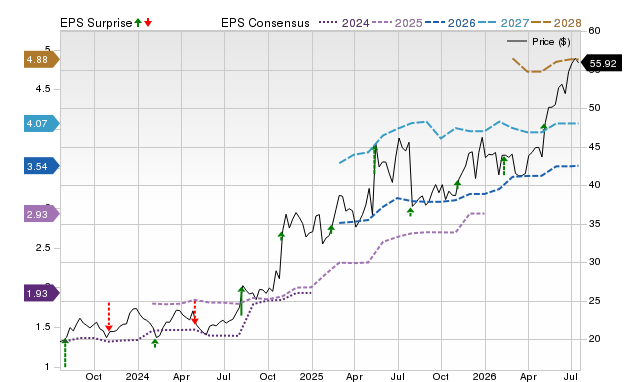This screenshot has height=382, width=640.
Task: Click the green surprise arrow near May 2025
Action: coord(375,159)
